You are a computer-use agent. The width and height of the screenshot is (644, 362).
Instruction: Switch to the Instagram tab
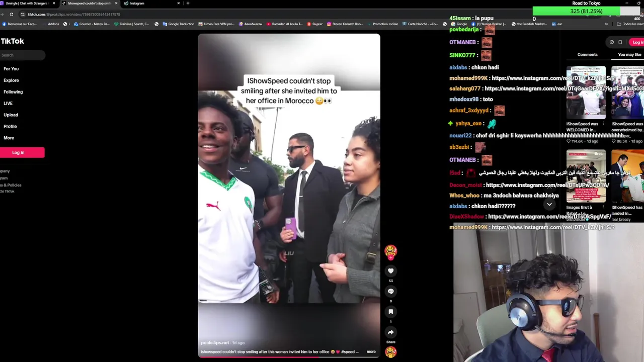coord(151,3)
